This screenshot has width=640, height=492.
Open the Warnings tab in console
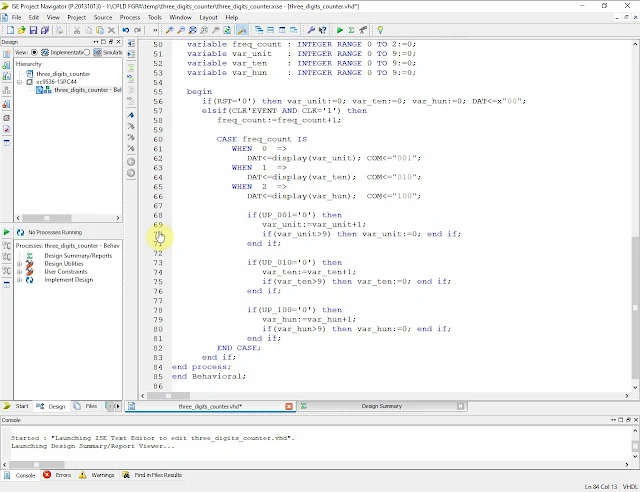[97, 475]
